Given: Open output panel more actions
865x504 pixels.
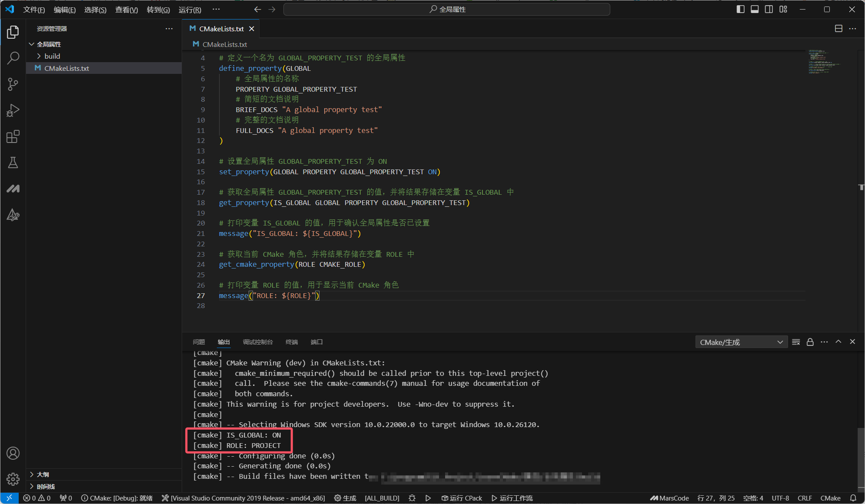Looking at the screenshot, I should tap(824, 342).
